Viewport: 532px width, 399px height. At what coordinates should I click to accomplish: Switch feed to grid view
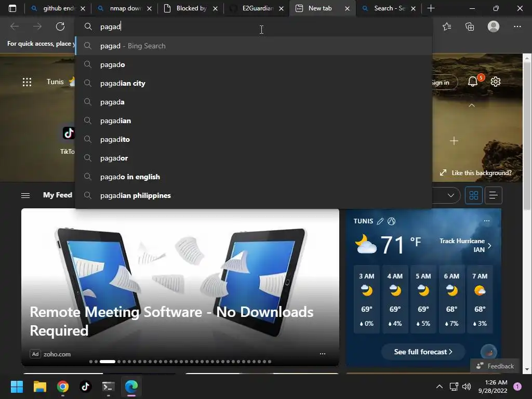coord(474,195)
